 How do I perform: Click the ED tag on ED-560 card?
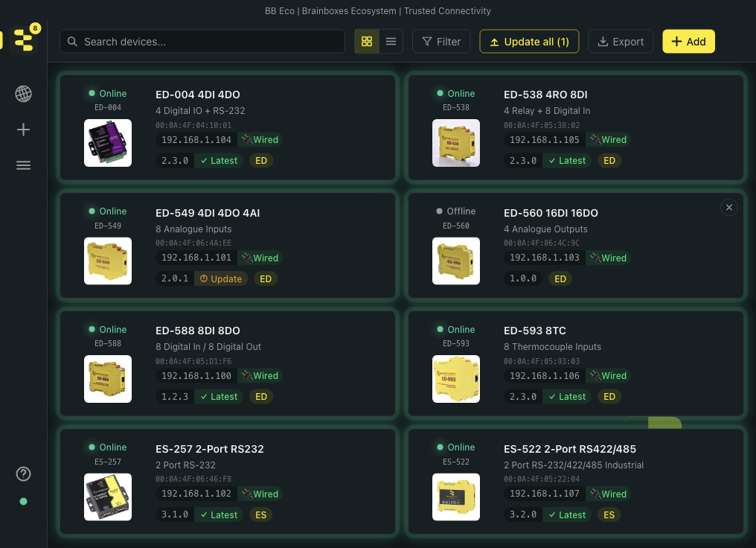tap(560, 278)
